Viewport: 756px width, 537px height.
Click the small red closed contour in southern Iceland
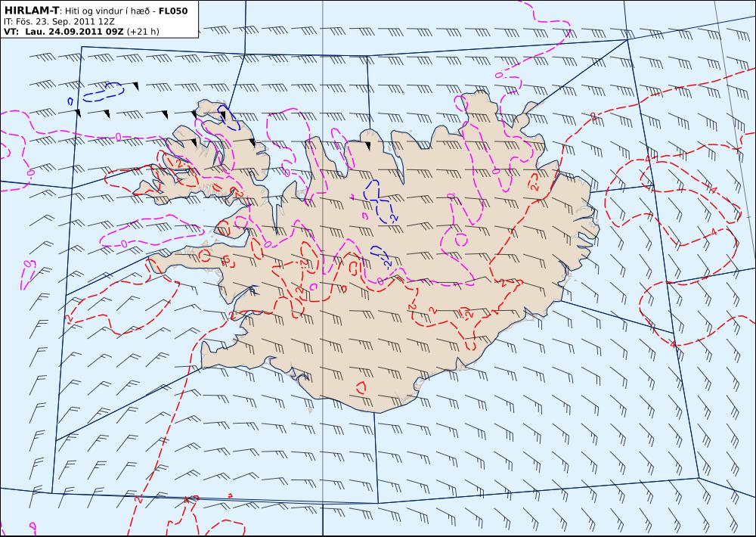(x=361, y=387)
